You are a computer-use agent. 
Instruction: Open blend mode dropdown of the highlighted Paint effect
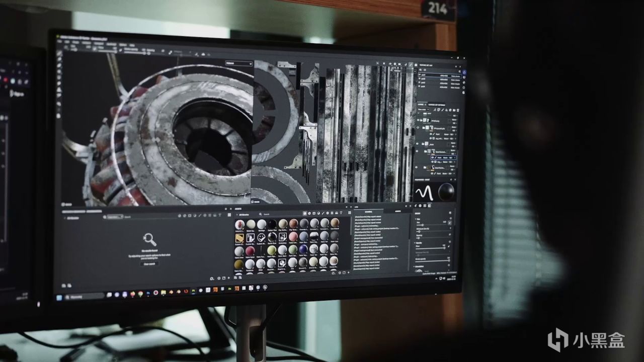(446, 158)
